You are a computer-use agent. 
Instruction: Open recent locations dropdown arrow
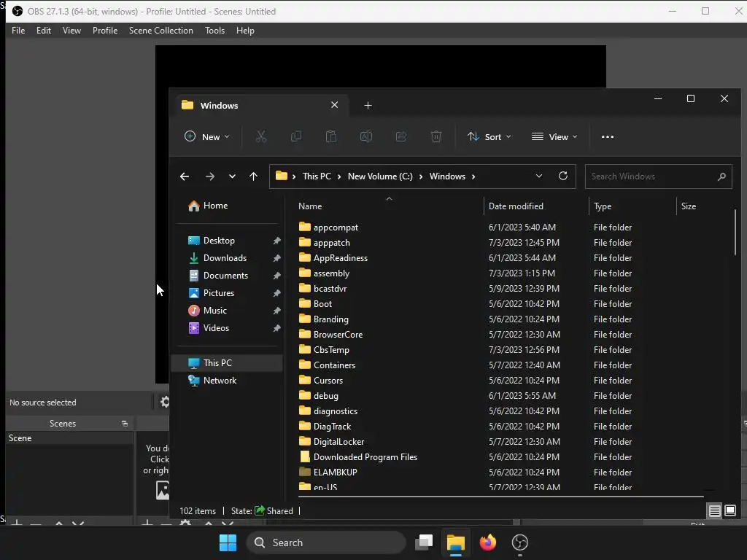tap(232, 176)
